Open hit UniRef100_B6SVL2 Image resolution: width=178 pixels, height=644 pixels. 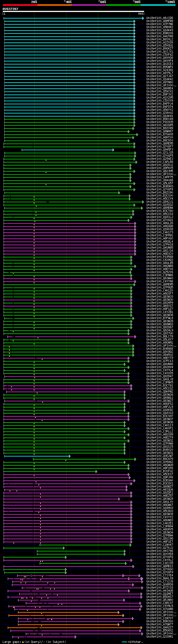[x=160, y=40]
